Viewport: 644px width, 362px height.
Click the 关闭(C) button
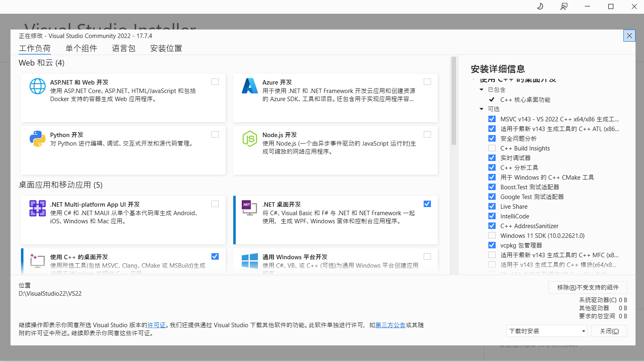[x=609, y=331]
